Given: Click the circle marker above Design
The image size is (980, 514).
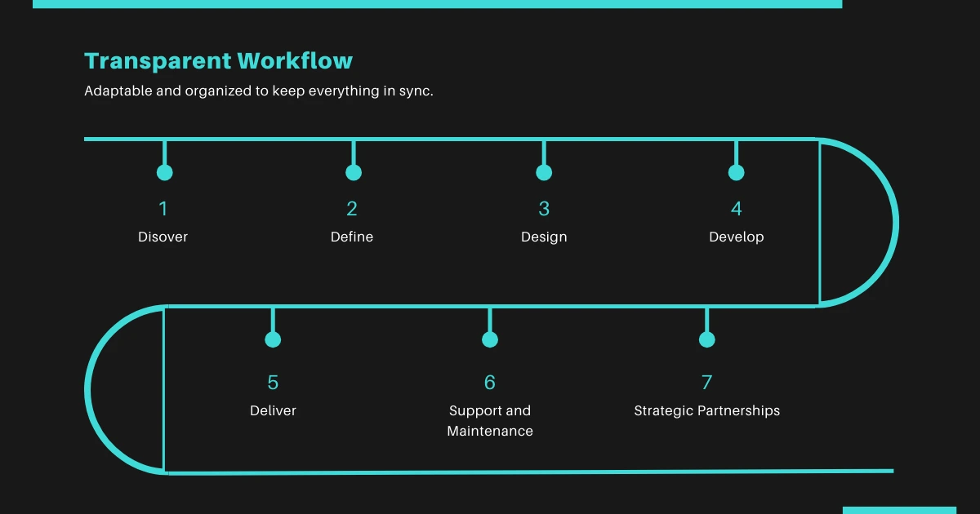Looking at the screenshot, I should [544, 171].
